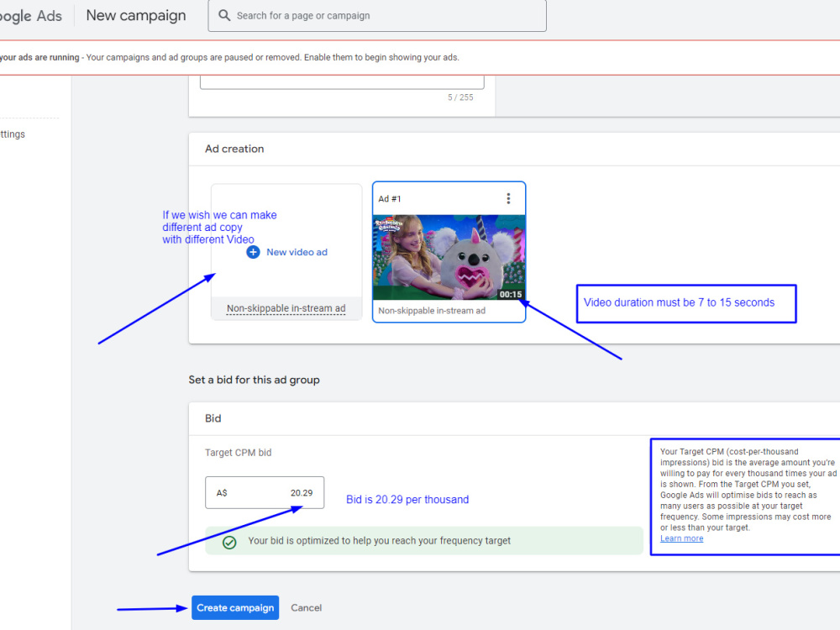
Task: Click 'Non-skippable in-stream ad' under Ad #1
Action: click(x=432, y=311)
